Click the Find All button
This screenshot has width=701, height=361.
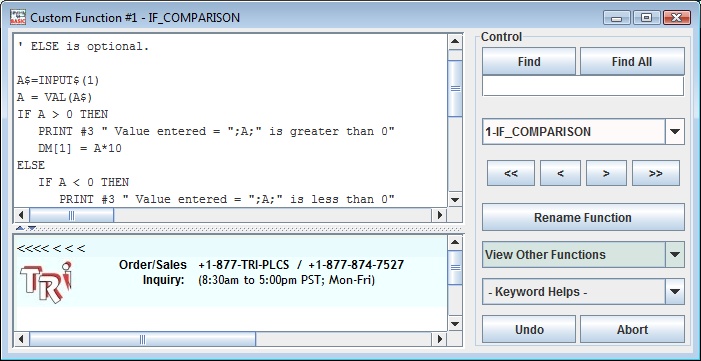pyautogui.click(x=632, y=61)
